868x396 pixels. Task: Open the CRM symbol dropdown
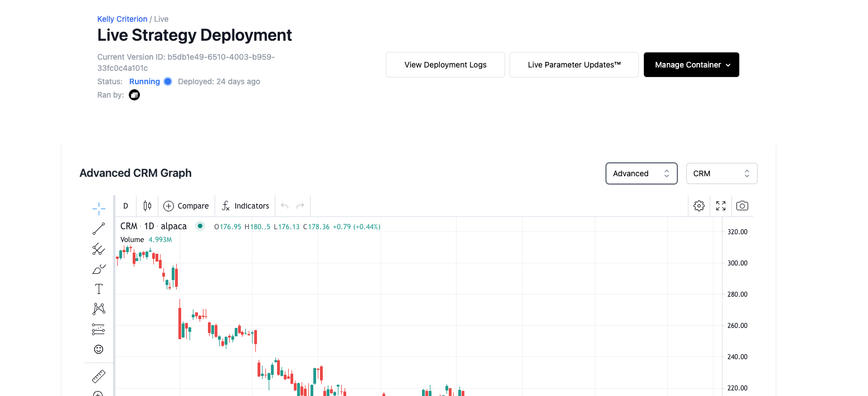721,173
